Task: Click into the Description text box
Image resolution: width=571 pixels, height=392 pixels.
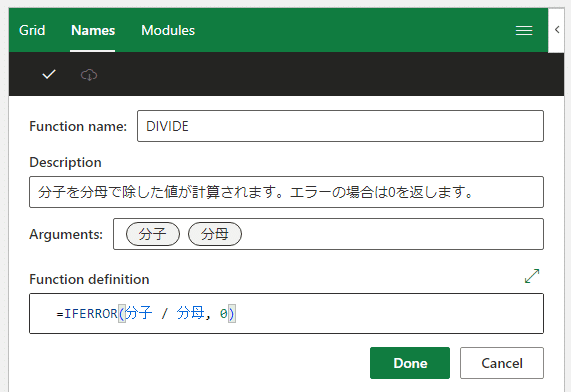Action: click(x=286, y=192)
